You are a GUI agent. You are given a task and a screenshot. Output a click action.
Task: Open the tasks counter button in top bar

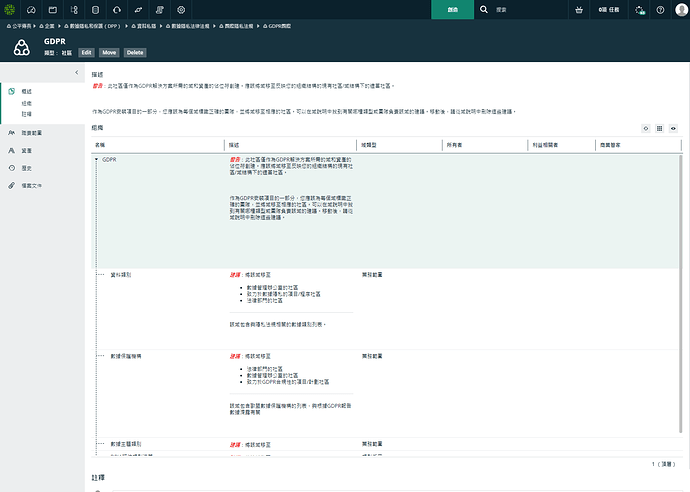pyautogui.click(x=609, y=10)
